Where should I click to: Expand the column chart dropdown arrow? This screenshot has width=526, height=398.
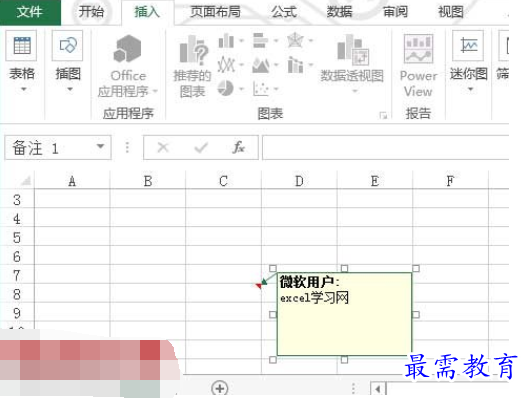(242, 41)
